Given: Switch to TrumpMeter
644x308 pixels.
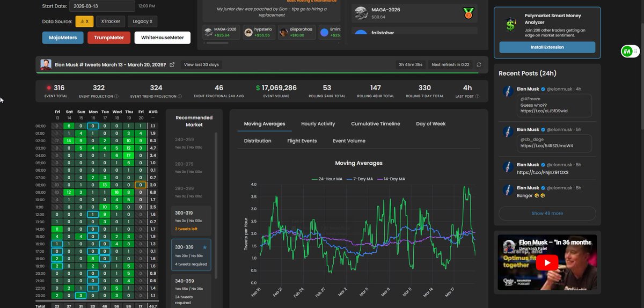Looking at the screenshot, I should (x=109, y=38).
